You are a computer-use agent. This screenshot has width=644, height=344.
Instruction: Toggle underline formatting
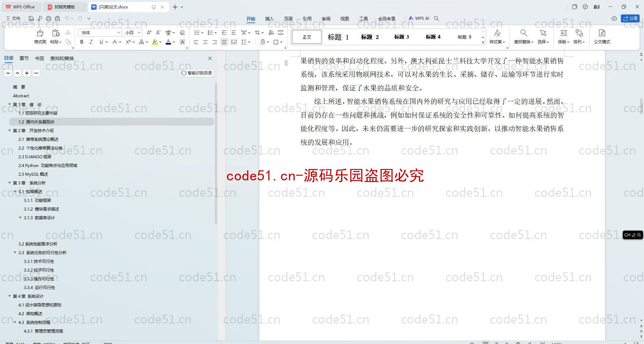coord(101,42)
